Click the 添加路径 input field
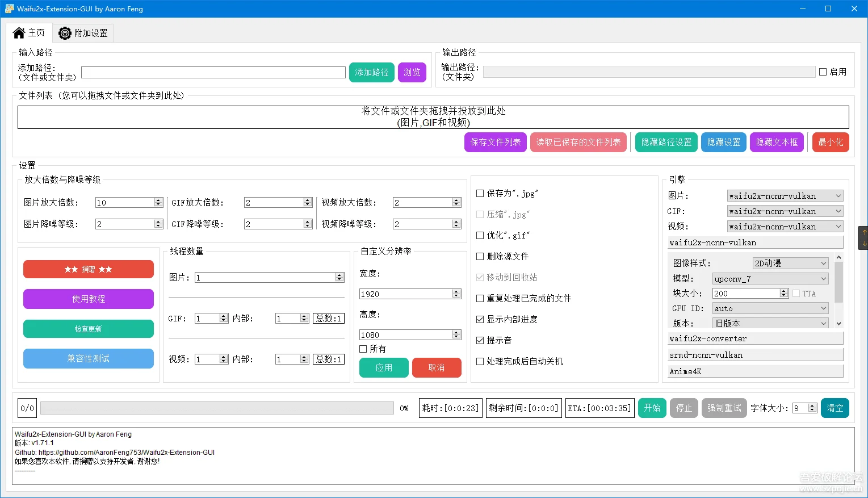 click(x=213, y=73)
